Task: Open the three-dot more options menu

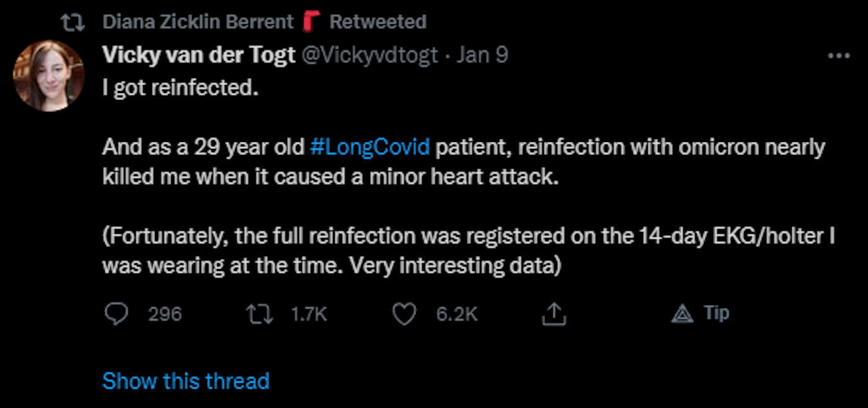Action: (839, 56)
